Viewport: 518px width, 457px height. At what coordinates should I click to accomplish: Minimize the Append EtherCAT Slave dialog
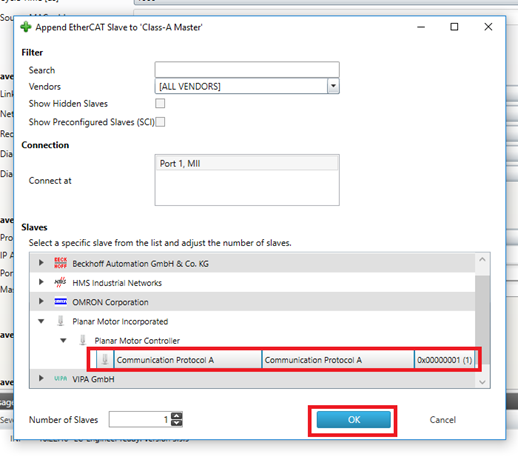pyautogui.click(x=421, y=27)
